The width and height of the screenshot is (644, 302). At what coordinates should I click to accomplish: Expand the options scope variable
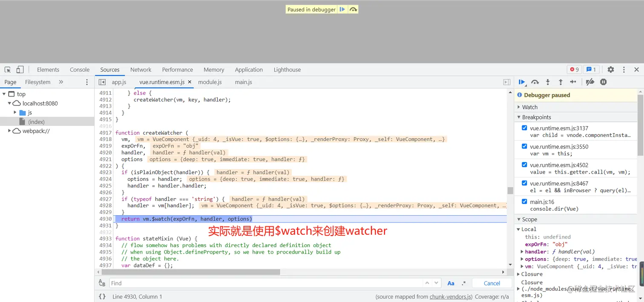click(x=523, y=259)
